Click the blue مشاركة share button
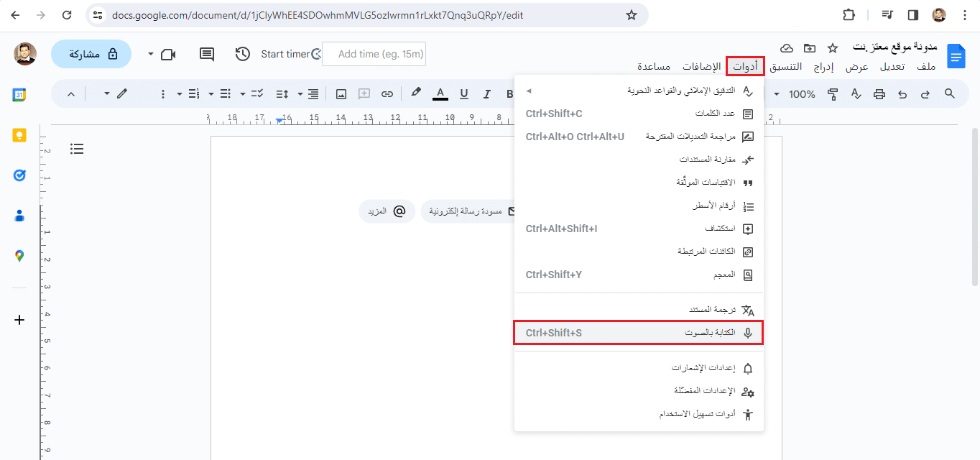Image resolution: width=980 pixels, height=460 pixels. click(91, 54)
